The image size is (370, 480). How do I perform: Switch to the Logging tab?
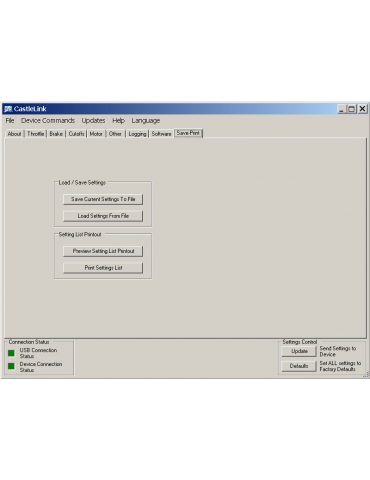tap(137, 134)
